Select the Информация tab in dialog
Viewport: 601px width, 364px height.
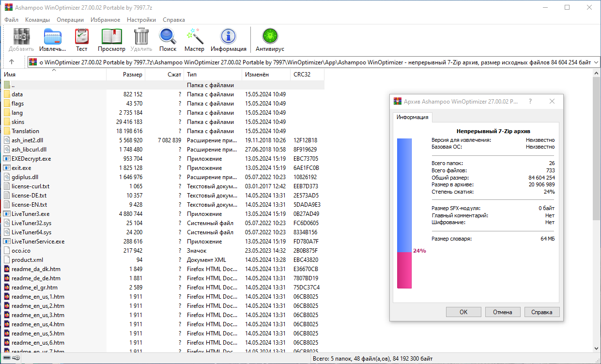point(412,117)
